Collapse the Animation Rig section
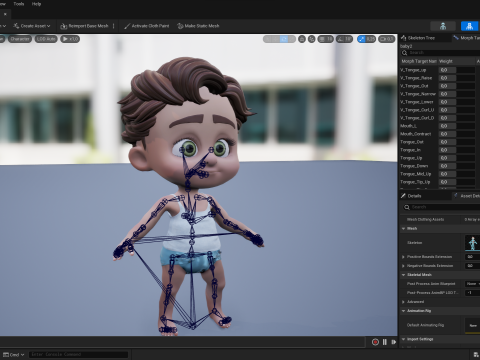480x360 pixels. (404, 311)
